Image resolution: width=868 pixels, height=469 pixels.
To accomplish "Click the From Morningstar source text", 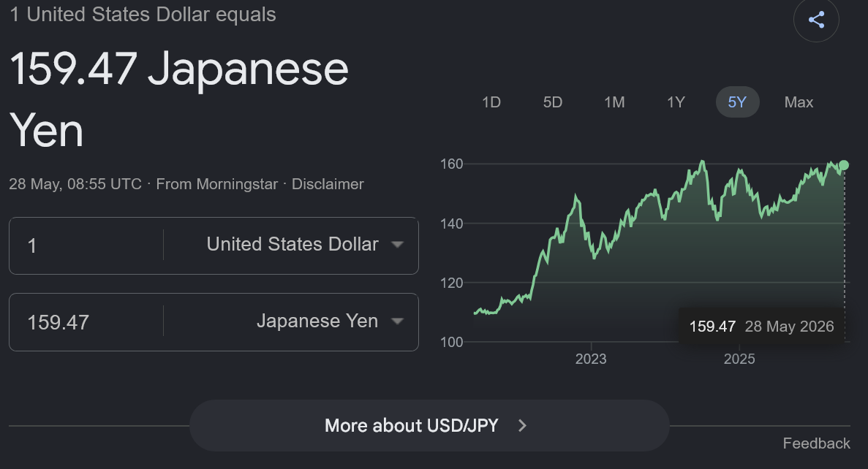I will coord(217,184).
